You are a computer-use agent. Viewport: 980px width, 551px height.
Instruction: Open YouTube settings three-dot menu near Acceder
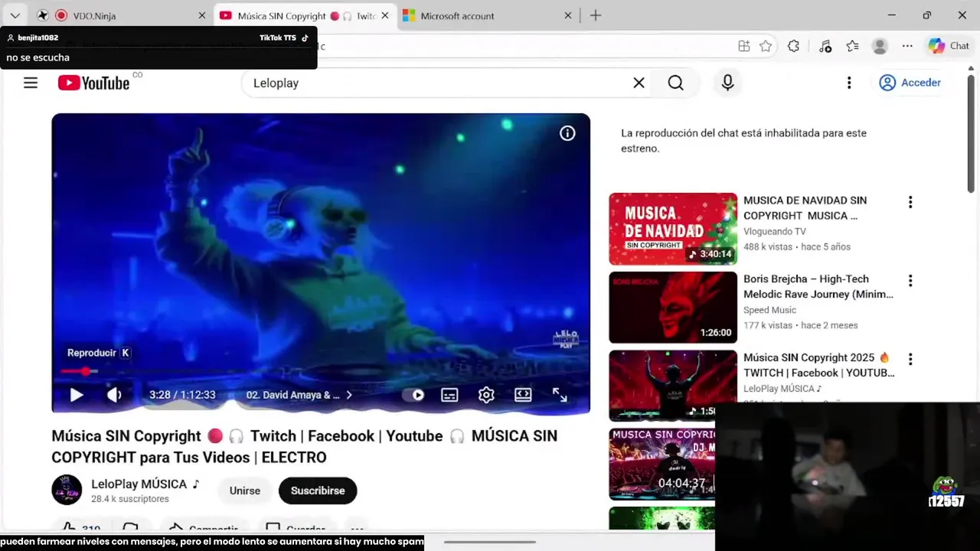tap(848, 83)
